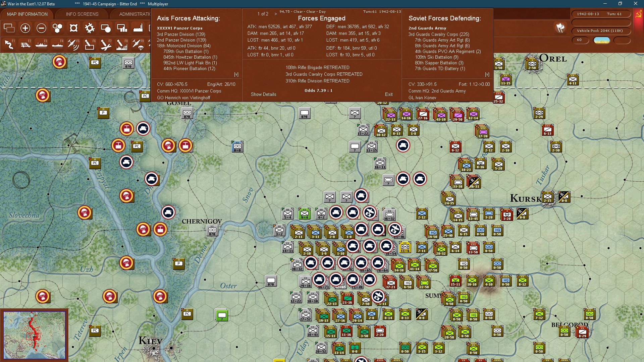
Task: Select F6 bomb unit mode
Action: point(90,44)
